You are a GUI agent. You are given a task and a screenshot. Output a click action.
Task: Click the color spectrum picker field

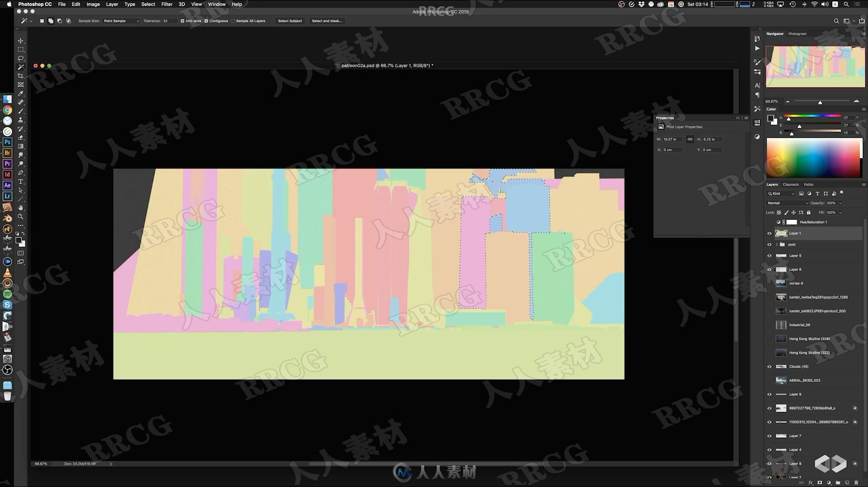(x=814, y=158)
